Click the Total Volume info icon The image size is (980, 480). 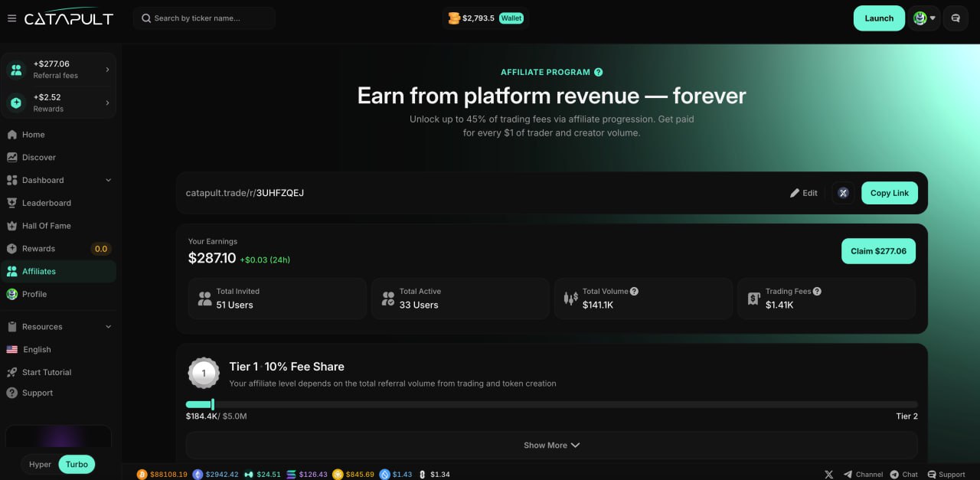[634, 292]
